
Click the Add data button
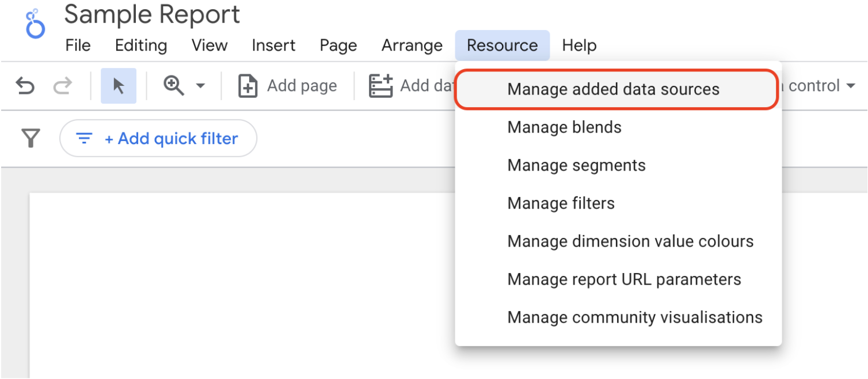pyautogui.click(x=412, y=86)
